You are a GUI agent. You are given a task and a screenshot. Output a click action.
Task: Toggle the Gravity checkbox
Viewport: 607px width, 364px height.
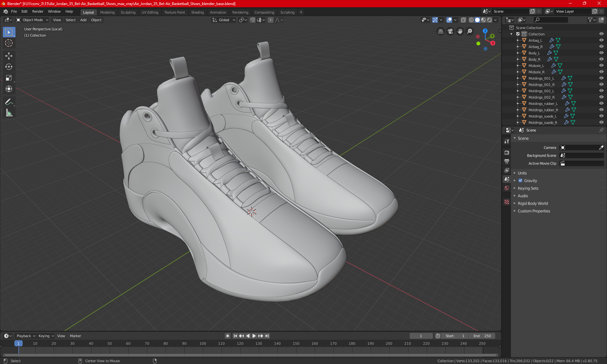[520, 181]
